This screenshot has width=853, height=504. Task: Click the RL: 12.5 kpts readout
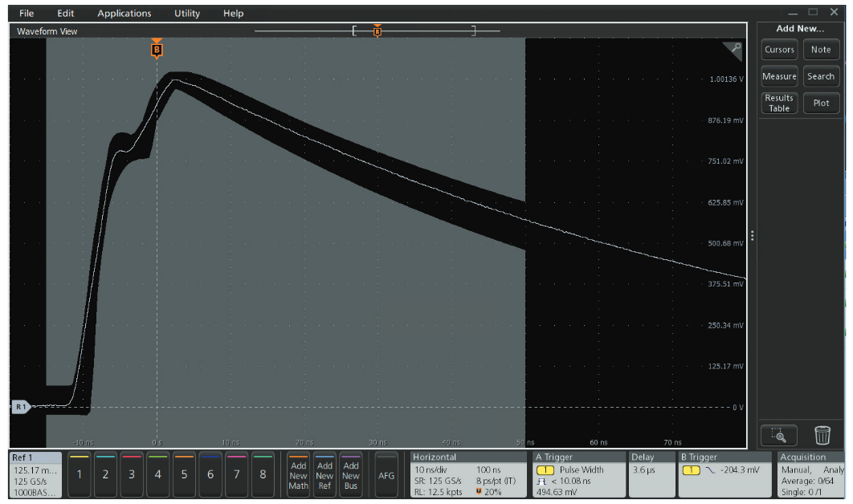[x=438, y=492]
